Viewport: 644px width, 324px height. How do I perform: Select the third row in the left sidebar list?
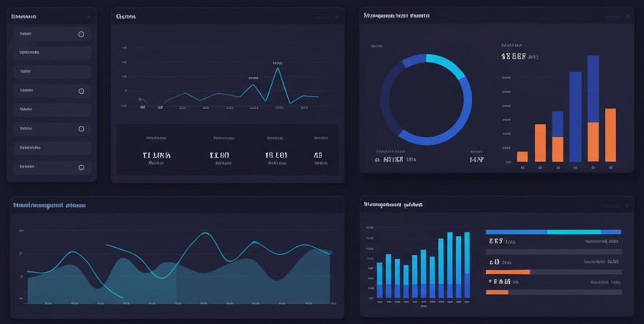51,72
